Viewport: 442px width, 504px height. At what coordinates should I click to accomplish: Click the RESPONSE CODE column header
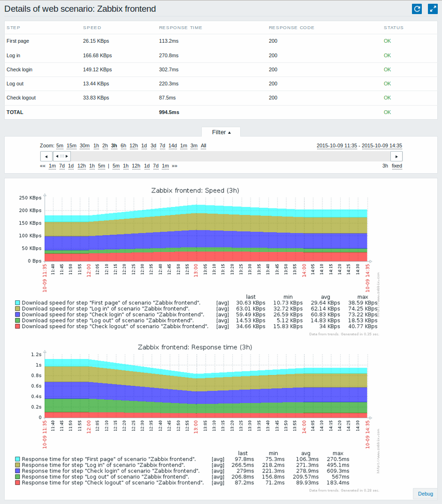coord(291,28)
